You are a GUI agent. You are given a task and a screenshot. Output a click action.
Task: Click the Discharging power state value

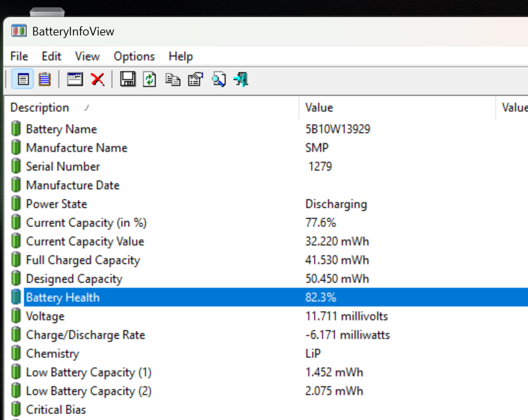point(336,205)
